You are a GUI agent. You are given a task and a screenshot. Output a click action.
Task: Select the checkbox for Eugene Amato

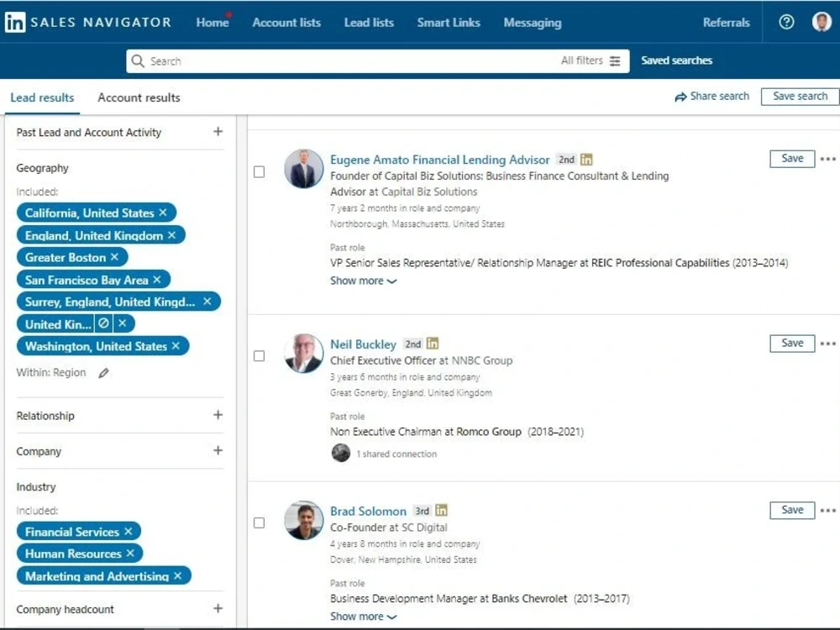(260, 172)
